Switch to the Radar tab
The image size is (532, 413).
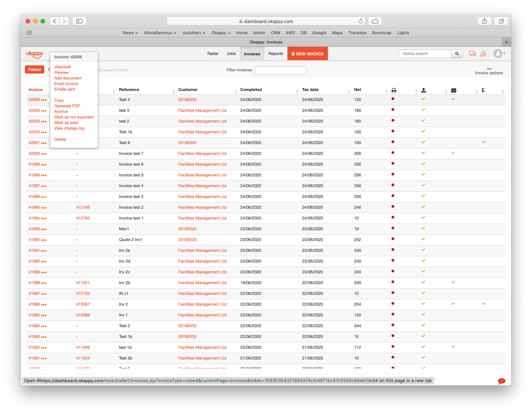[x=213, y=53]
